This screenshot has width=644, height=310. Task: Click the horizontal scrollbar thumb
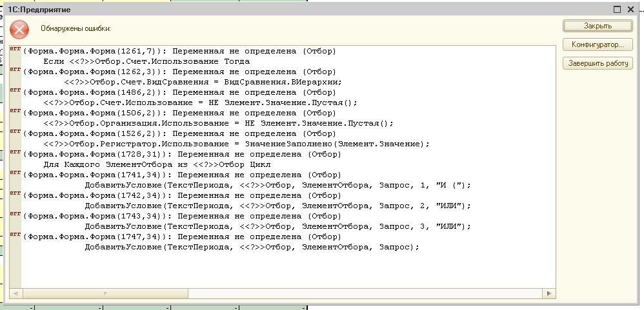(x=105, y=294)
